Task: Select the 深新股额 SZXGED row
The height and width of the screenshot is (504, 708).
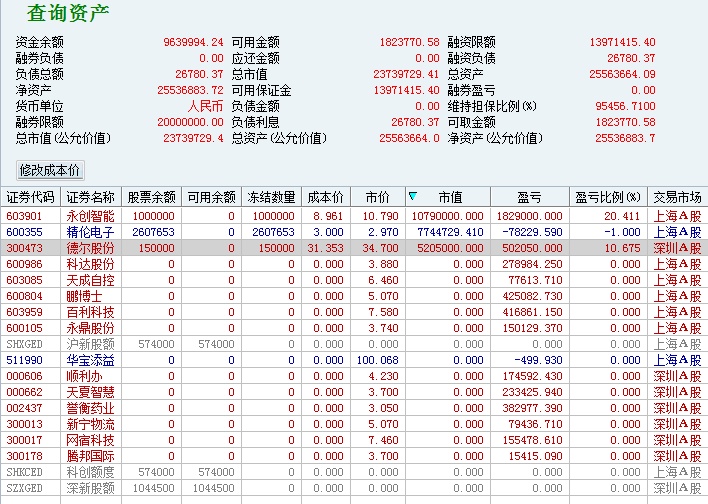Action: pos(354,488)
